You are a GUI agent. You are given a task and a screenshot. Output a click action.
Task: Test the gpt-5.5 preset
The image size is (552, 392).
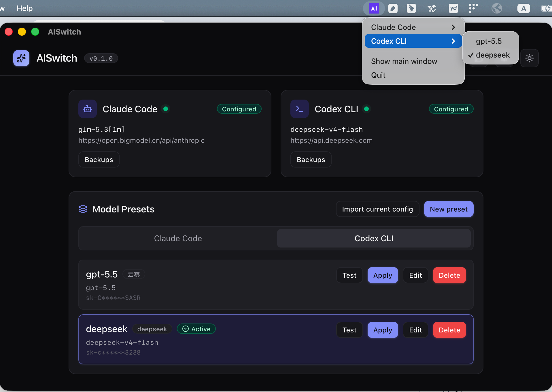pos(349,275)
